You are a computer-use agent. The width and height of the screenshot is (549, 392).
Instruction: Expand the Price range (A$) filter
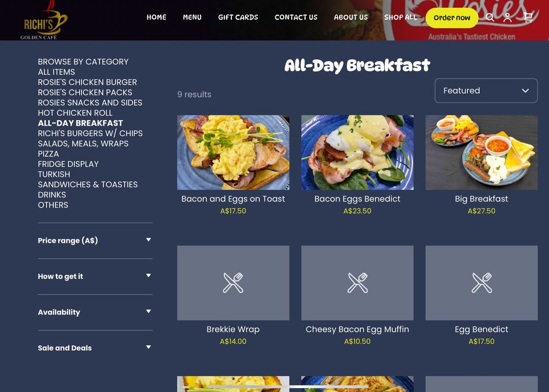click(x=95, y=240)
